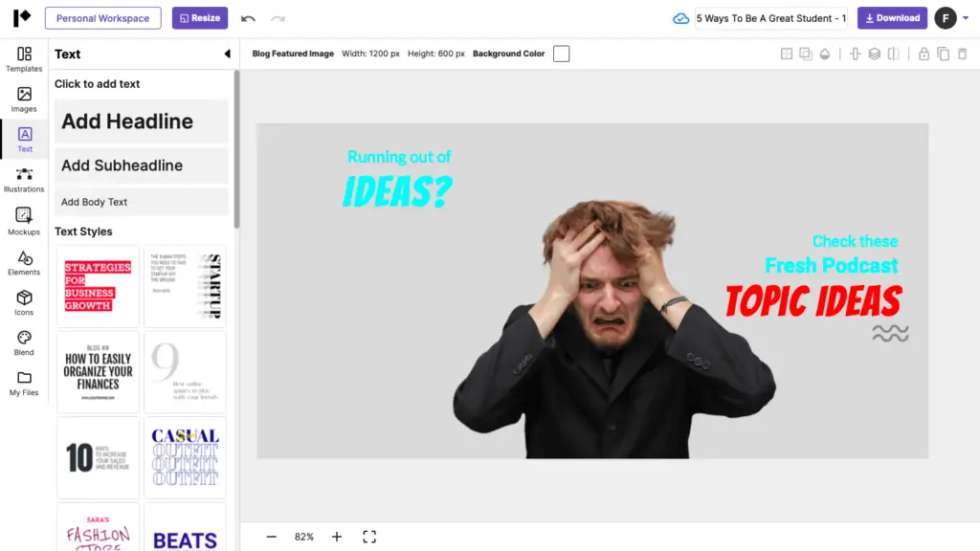This screenshot has width=980, height=551.
Task: Collapse the Text side panel
Action: pyautogui.click(x=227, y=55)
